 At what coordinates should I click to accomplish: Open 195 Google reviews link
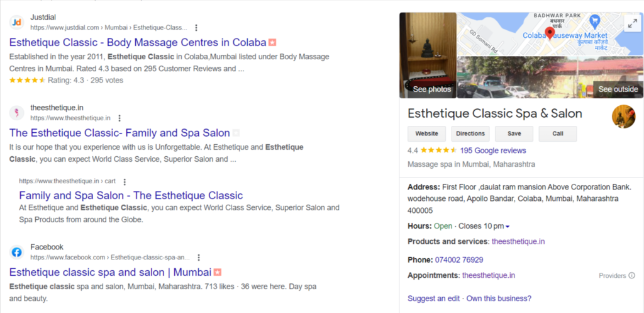[x=493, y=151]
